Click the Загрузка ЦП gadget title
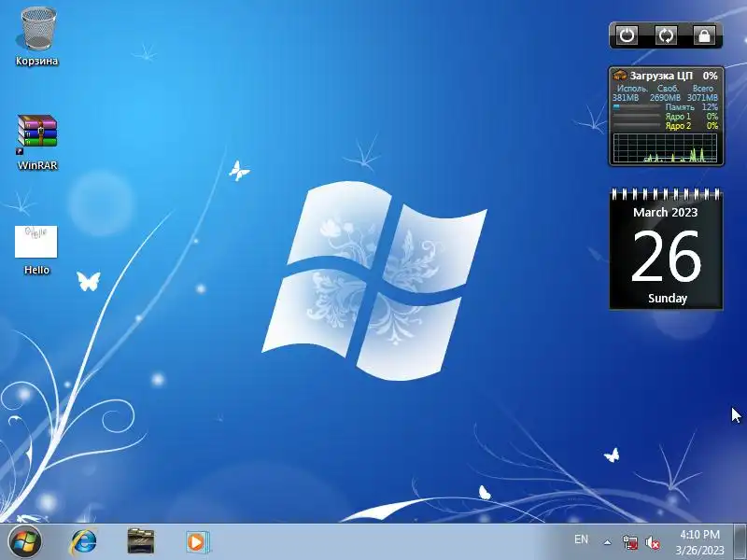This screenshot has width=747, height=560. pyautogui.click(x=661, y=76)
